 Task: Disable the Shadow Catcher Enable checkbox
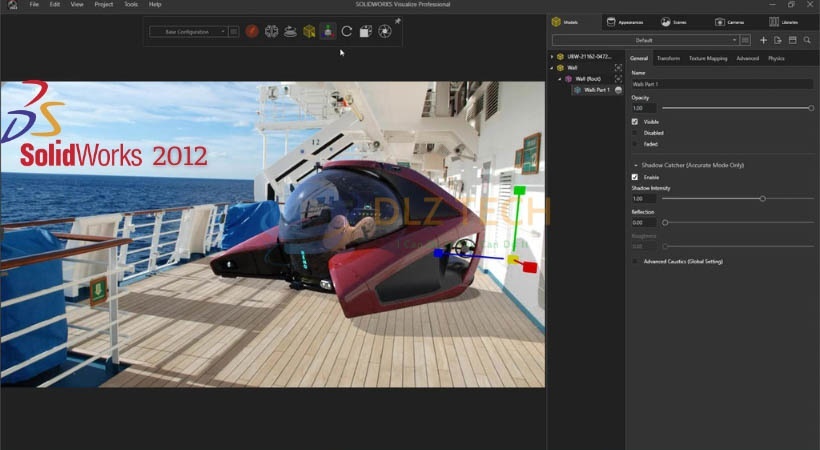(635, 177)
